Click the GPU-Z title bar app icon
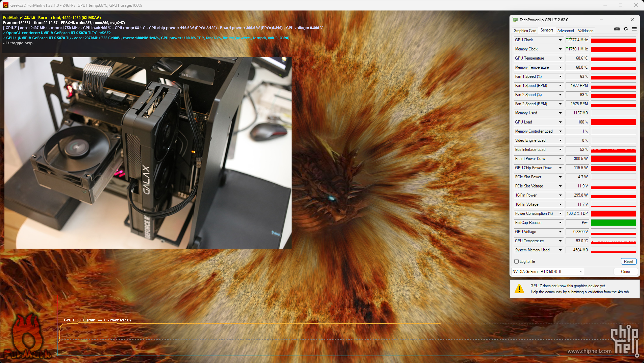 click(x=515, y=20)
